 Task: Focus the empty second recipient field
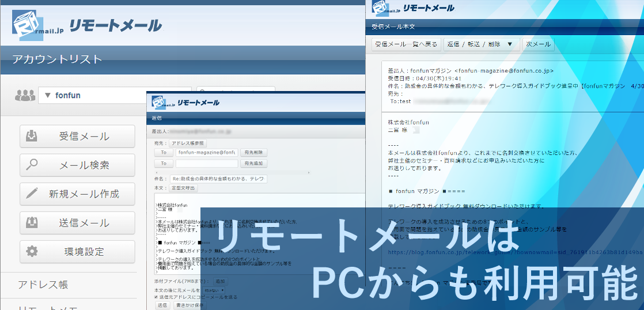207,164
